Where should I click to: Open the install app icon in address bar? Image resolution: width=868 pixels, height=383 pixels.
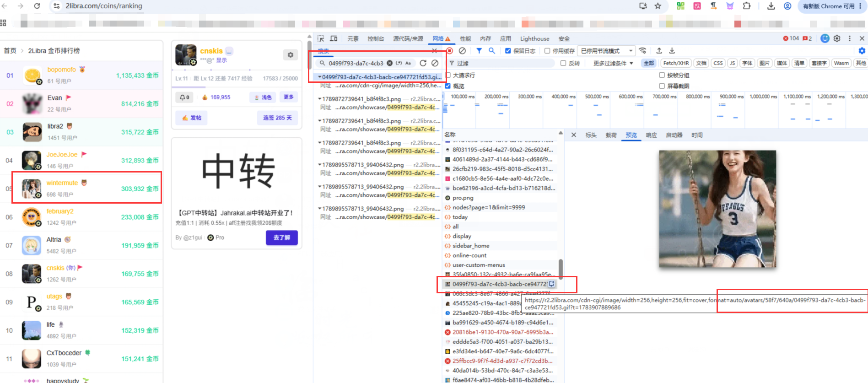coord(643,6)
